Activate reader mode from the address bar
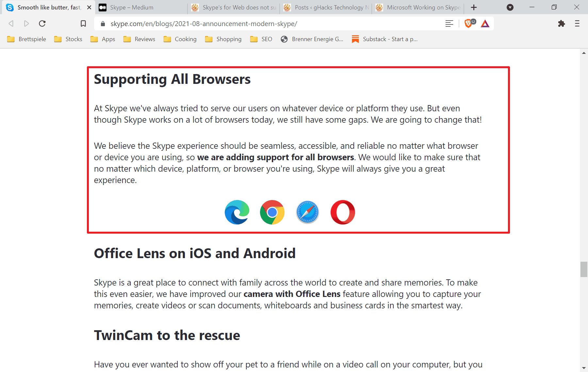This screenshot has height=372, width=588. [x=449, y=23]
